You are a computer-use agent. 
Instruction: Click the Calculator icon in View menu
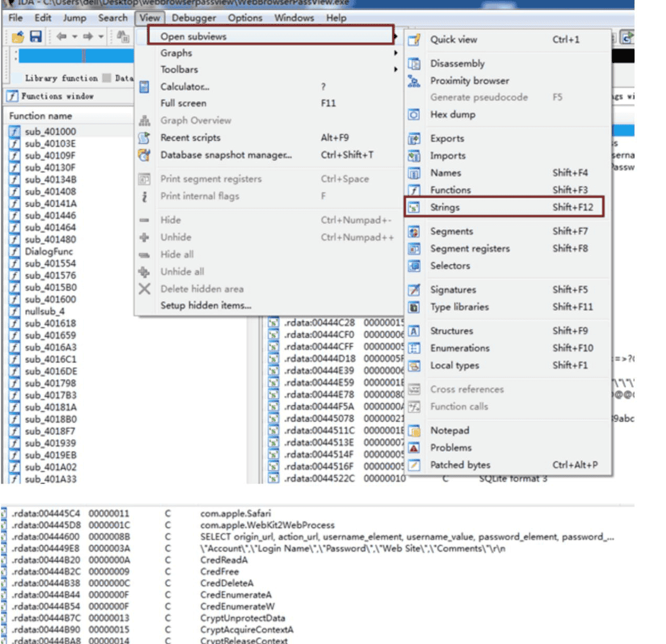pos(145,87)
